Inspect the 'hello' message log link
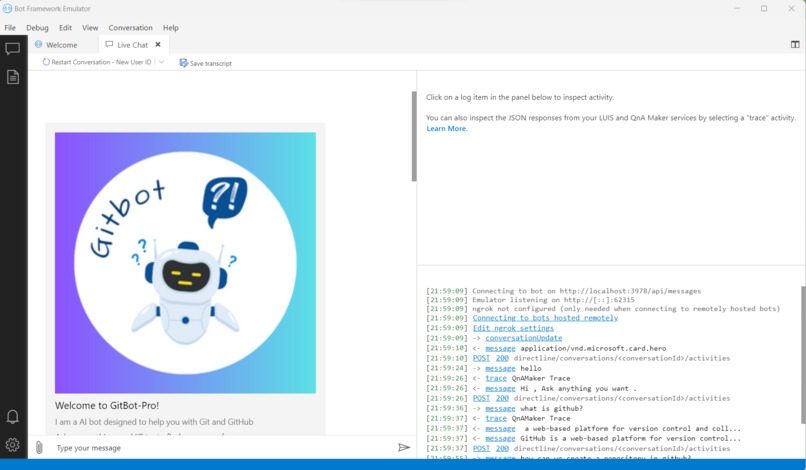Viewport: 806px width, 470px height. [x=500, y=368]
